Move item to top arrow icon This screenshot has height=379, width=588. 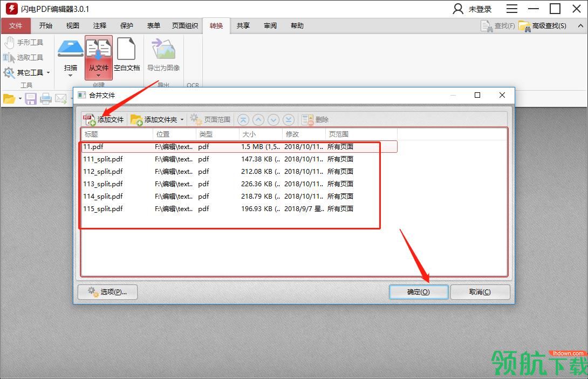pos(243,120)
